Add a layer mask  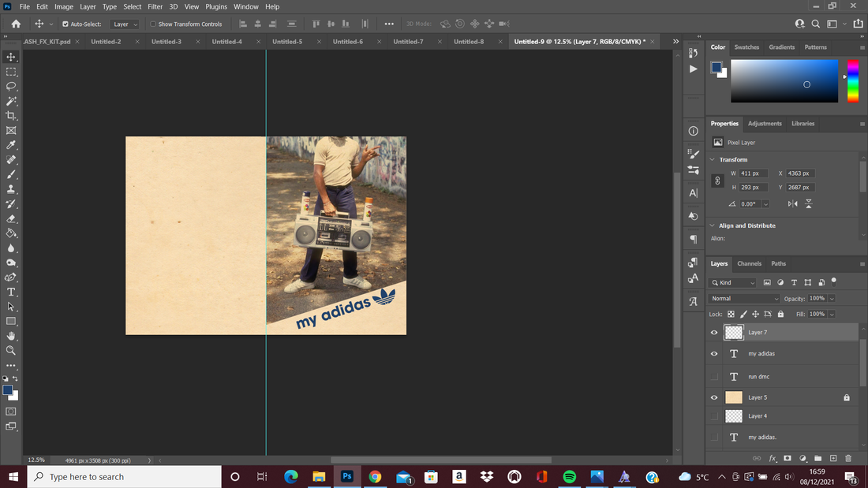click(x=788, y=458)
